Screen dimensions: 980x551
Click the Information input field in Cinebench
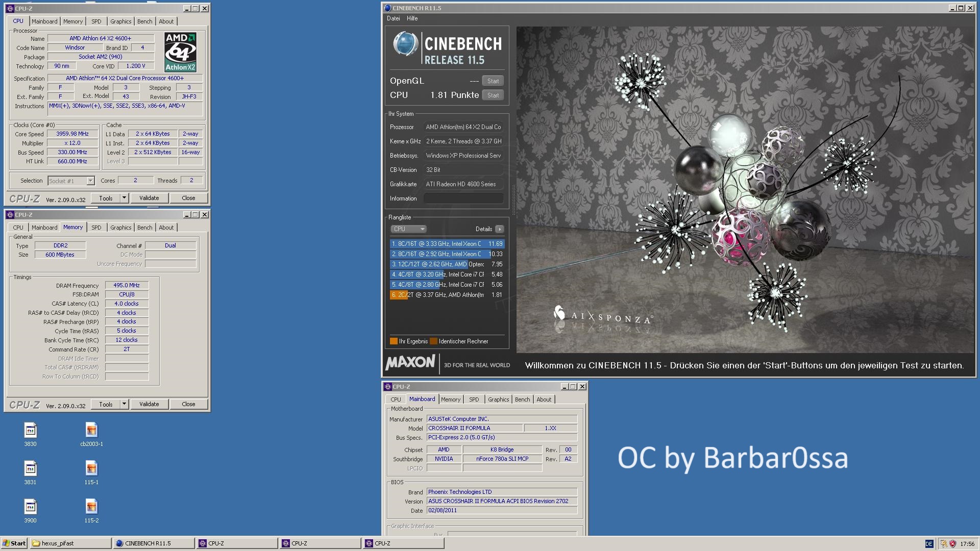point(463,198)
